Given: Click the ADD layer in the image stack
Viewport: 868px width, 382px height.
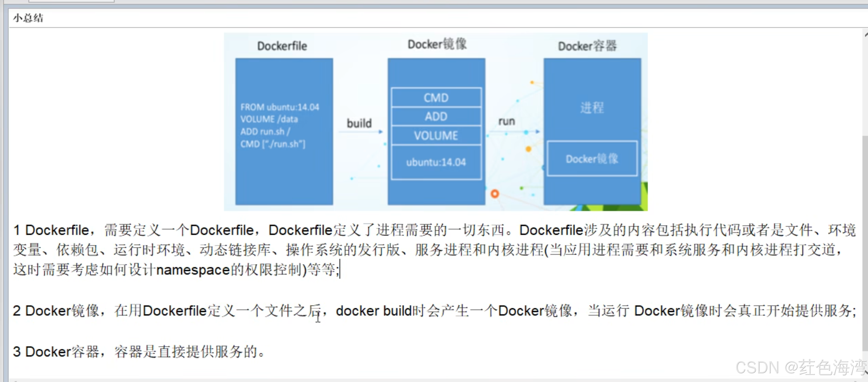Looking at the screenshot, I should point(436,117).
